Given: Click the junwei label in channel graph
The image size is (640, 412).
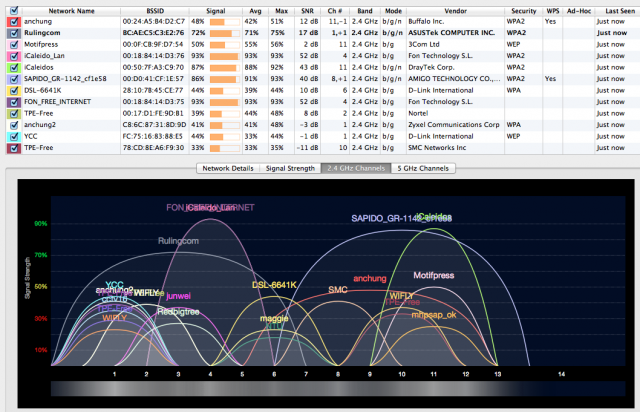Looking at the screenshot, I should tap(178, 296).
